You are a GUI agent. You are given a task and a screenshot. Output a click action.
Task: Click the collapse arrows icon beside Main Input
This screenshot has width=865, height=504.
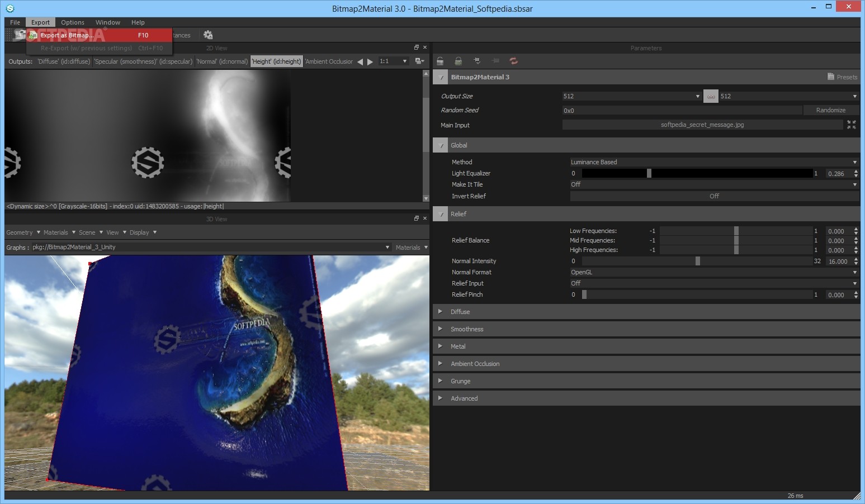(851, 125)
